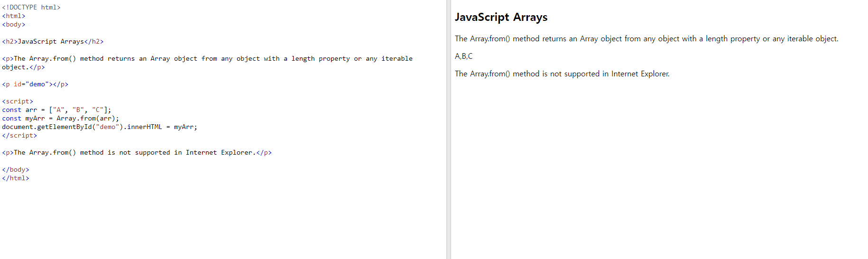Click the closing </script> tag line
This screenshot has width=868, height=259.
tap(19, 136)
